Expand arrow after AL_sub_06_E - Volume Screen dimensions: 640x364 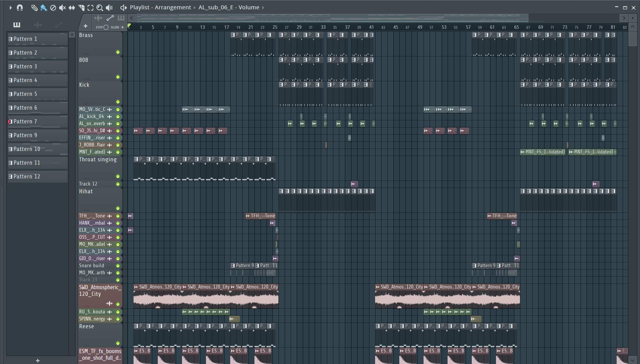point(263,8)
